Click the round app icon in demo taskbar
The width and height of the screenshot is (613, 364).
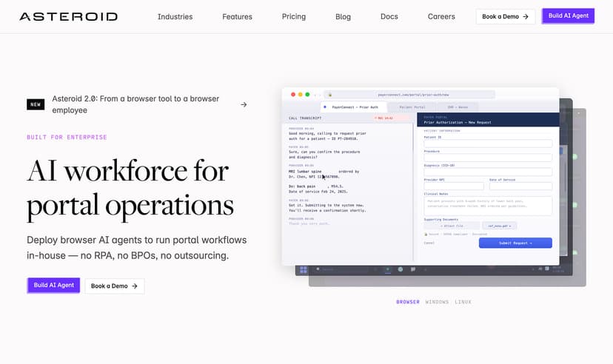click(x=401, y=269)
